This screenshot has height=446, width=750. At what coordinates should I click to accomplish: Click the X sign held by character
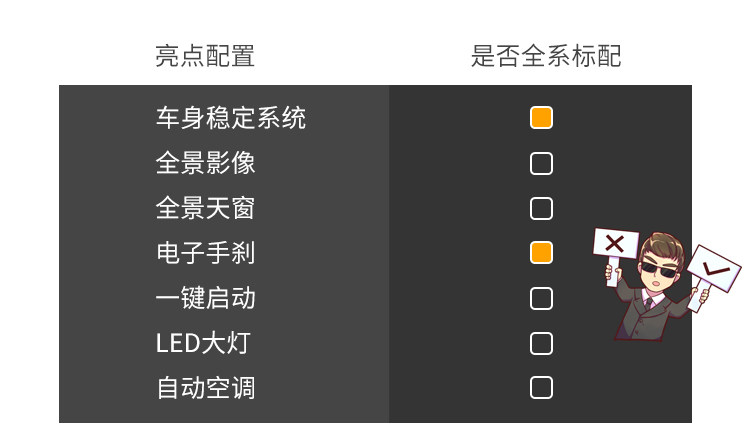615,243
